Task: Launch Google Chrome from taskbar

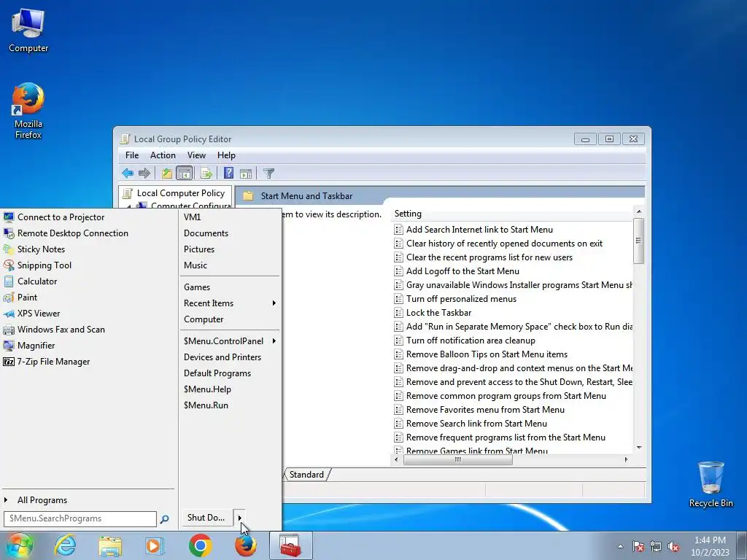Action: [200, 545]
